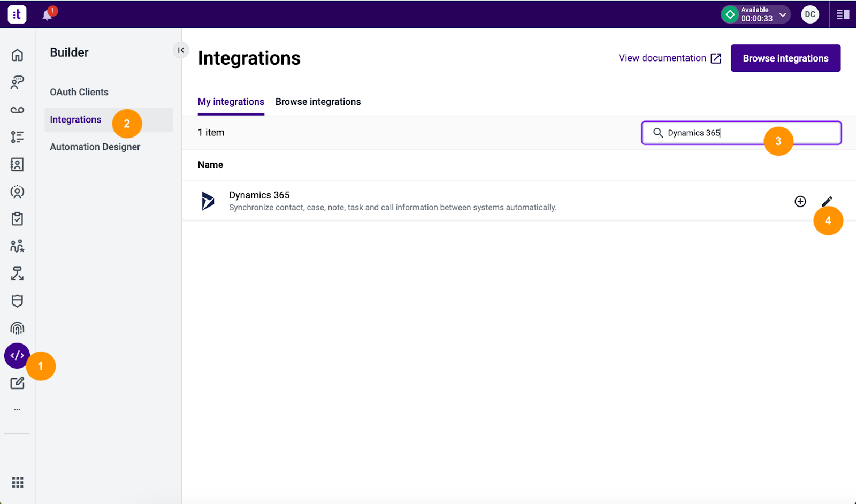Open the edit note icon in sidebar

17,383
